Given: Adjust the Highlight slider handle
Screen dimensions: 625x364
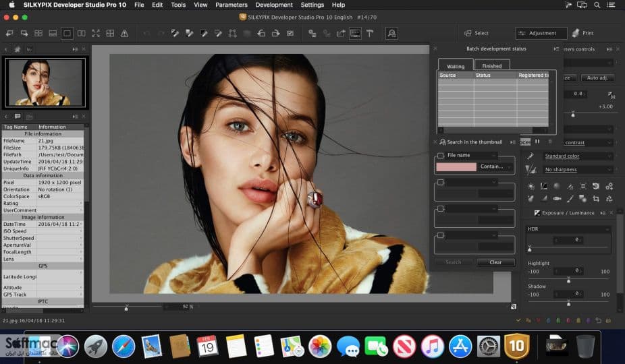Looking at the screenshot, I should pos(569,281).
